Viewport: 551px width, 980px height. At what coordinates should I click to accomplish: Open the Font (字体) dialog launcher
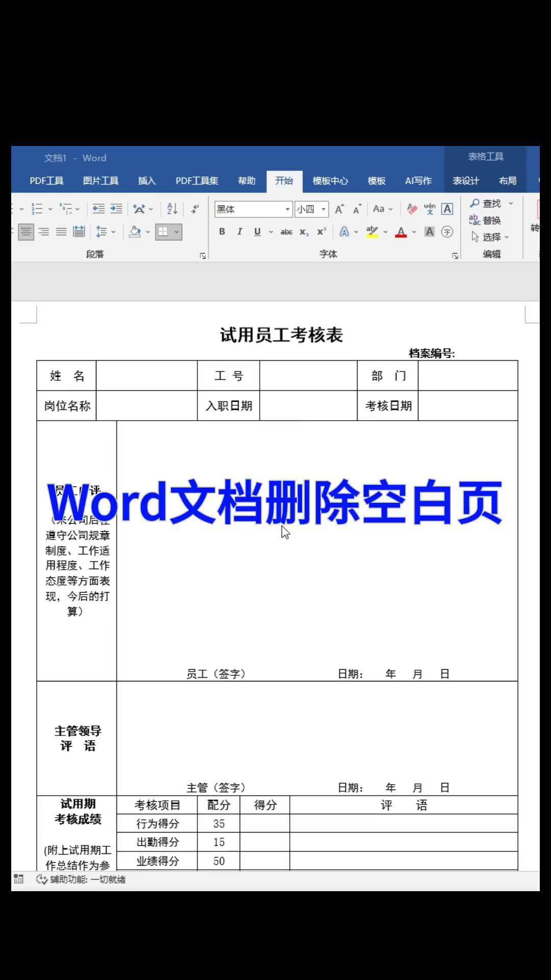(455, 256)
